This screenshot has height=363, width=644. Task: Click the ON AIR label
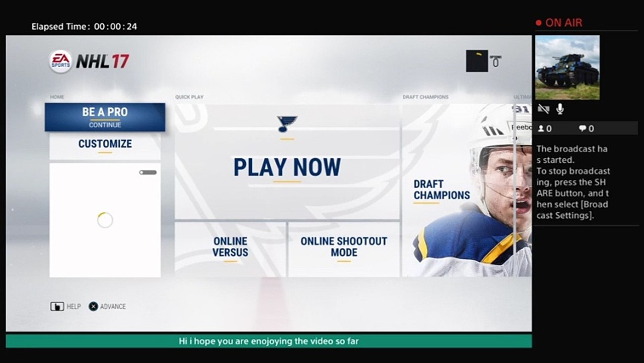click(563, 23)
